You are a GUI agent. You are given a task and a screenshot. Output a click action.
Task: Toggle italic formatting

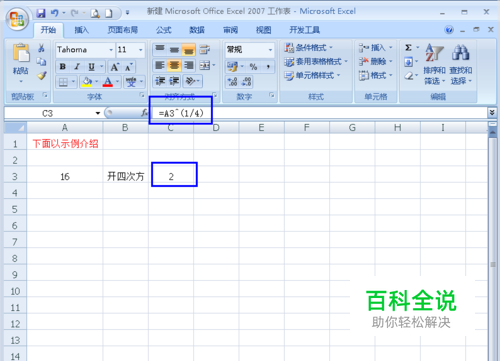pos(77,67)
